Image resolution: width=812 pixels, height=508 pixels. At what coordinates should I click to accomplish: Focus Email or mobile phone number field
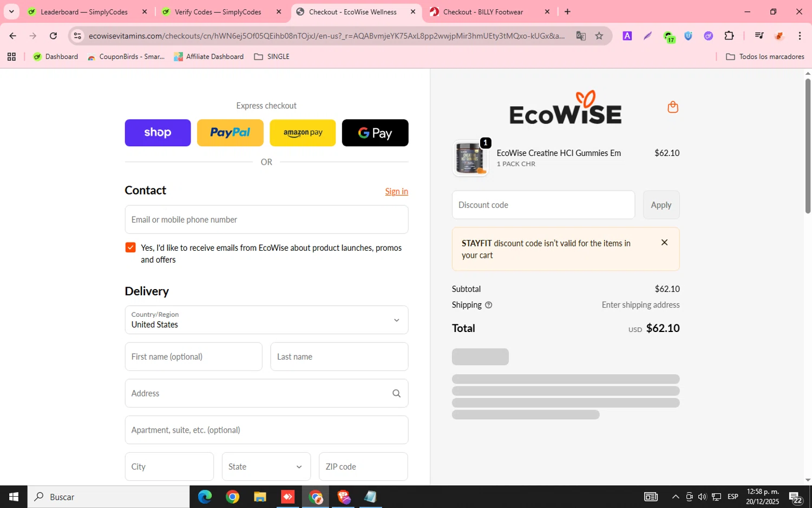pyautogui.click(x=266, y=219)
